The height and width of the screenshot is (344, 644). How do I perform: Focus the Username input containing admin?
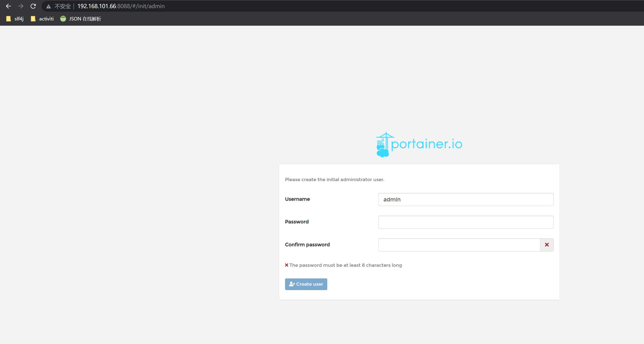(465, 199)
